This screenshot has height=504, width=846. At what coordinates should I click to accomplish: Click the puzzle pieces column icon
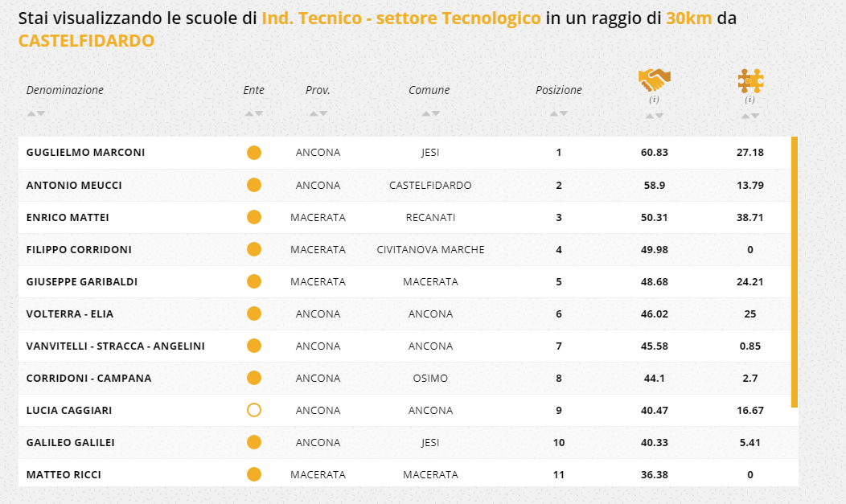pyautogui.click(x=750, y=80)
